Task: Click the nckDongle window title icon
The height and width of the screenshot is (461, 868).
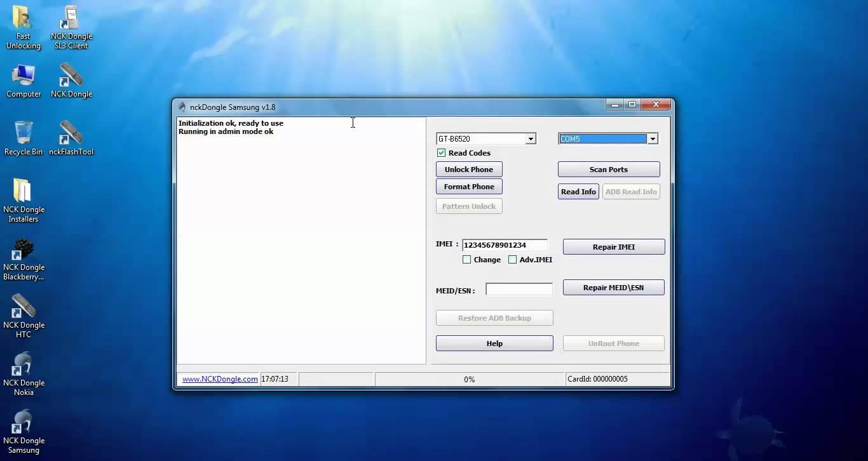Action: pyautogui.click(x=182, y=107)
